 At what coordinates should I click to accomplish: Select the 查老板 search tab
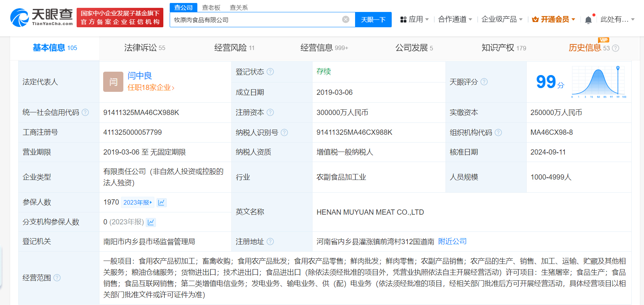[211, 7]
